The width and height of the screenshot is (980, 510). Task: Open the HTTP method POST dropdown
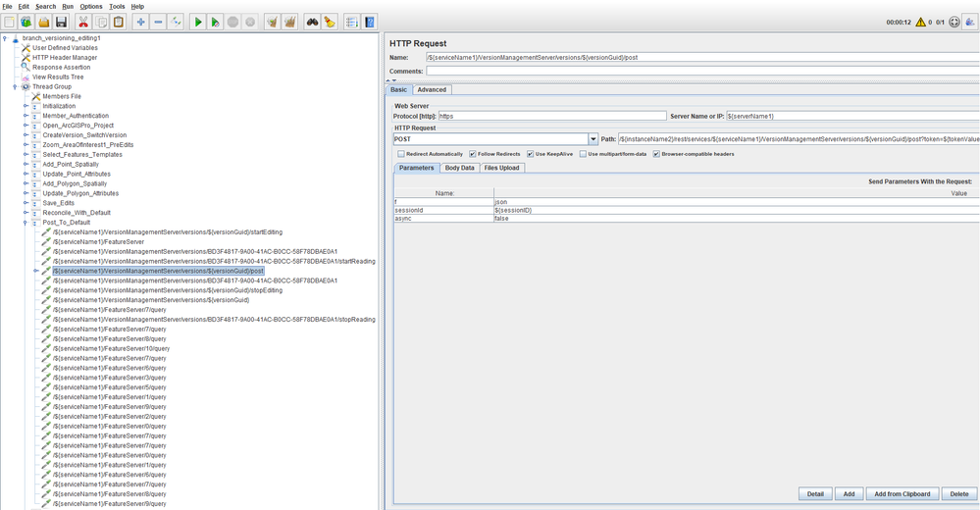[593, 139]
